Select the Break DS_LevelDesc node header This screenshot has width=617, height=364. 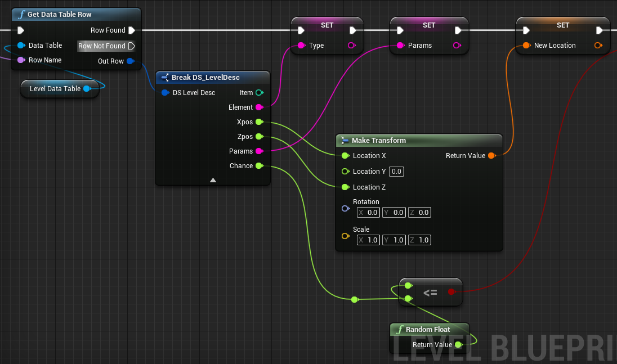pyautogui.click(x=213, y=78)
